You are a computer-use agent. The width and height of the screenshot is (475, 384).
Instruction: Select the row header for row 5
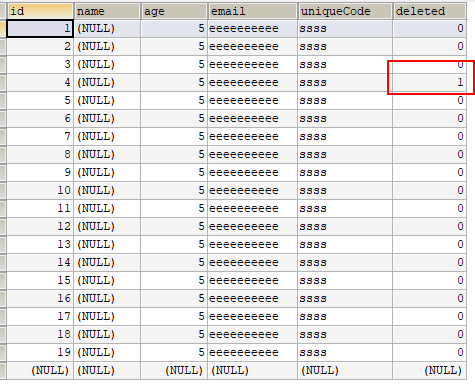[x=3, y=100]
